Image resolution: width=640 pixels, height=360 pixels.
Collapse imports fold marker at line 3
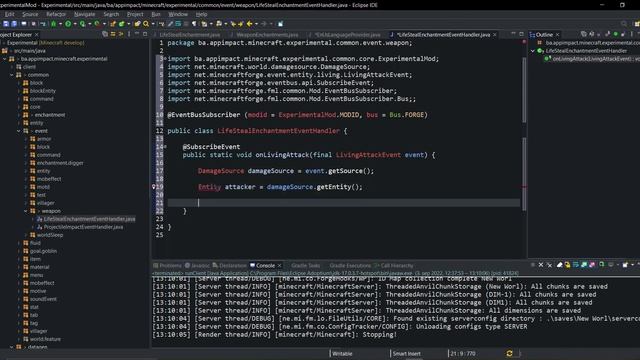[165, 59]
